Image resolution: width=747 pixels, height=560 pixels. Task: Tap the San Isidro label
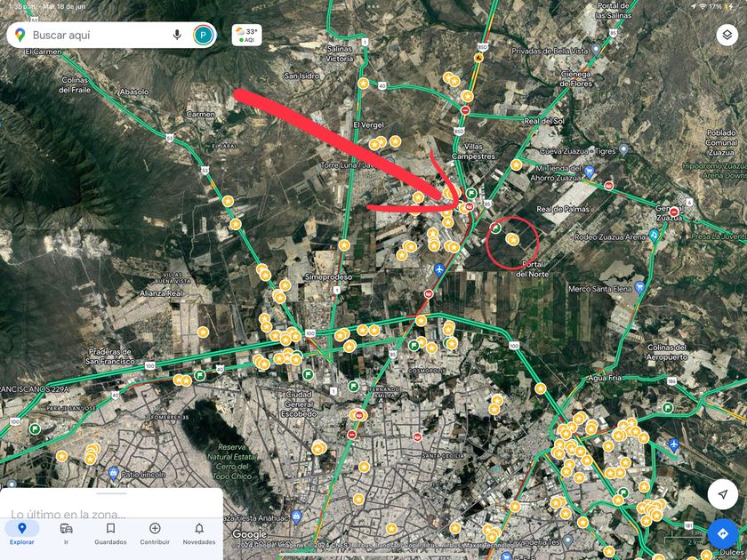click(x=301, y=76)
